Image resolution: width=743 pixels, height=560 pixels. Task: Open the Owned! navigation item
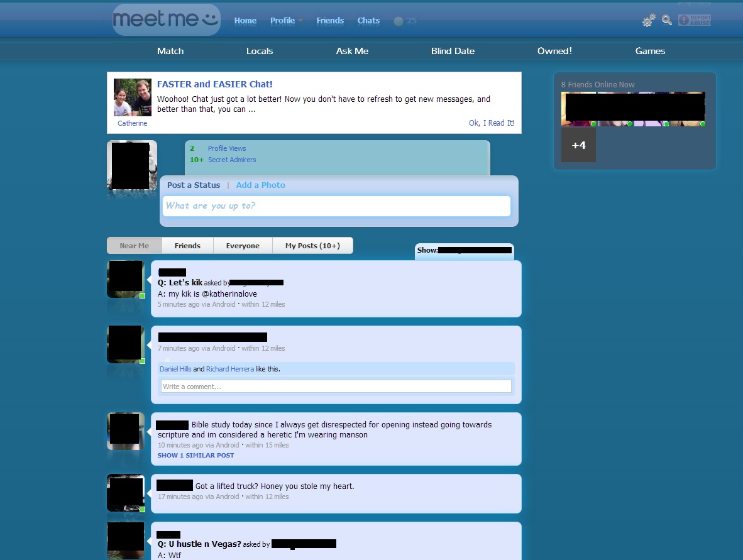(554, 51)
